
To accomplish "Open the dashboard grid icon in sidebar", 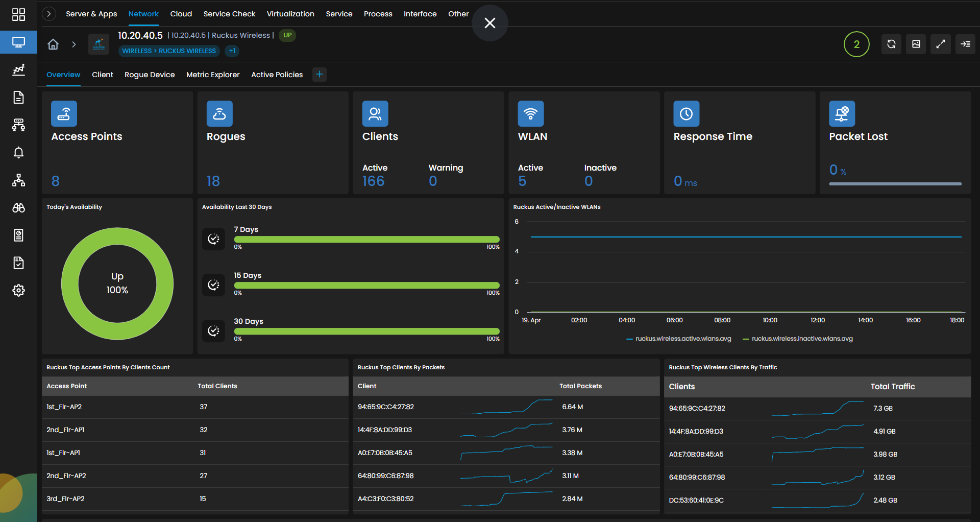I will [x=18, y=14].
